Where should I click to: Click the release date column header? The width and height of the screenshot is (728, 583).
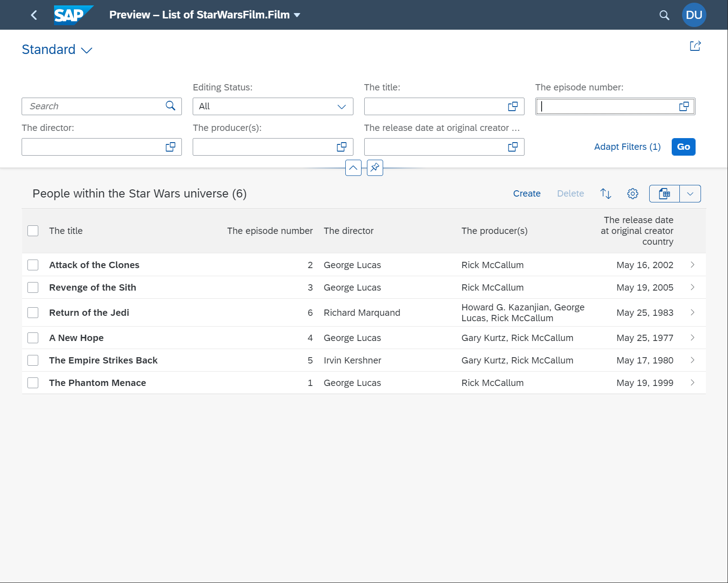[x=637, y=231]
